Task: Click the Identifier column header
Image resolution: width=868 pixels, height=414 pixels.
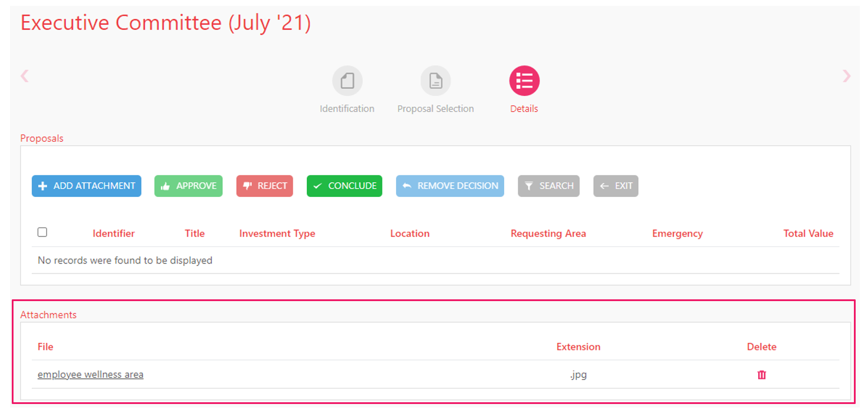Action: point(114,233)
